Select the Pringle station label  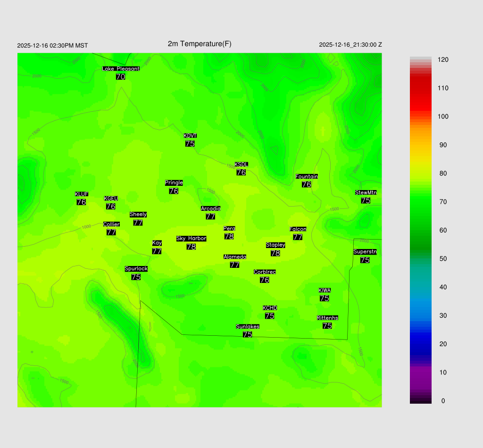(x=174, y=183)
